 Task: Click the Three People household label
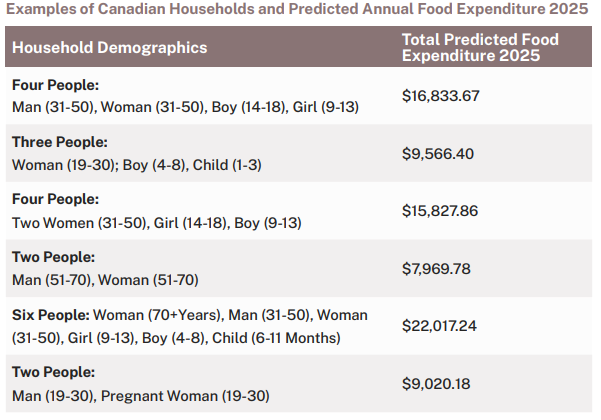[x=59, y=142]
